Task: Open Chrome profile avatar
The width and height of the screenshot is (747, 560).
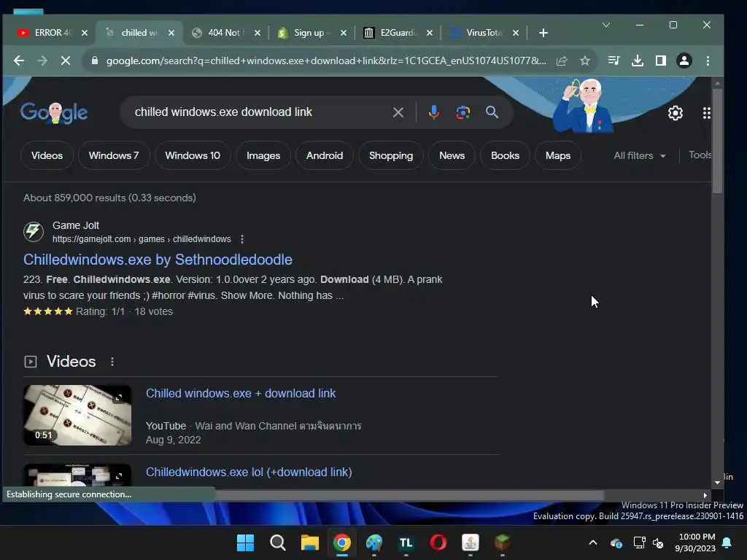Action: 684,61
